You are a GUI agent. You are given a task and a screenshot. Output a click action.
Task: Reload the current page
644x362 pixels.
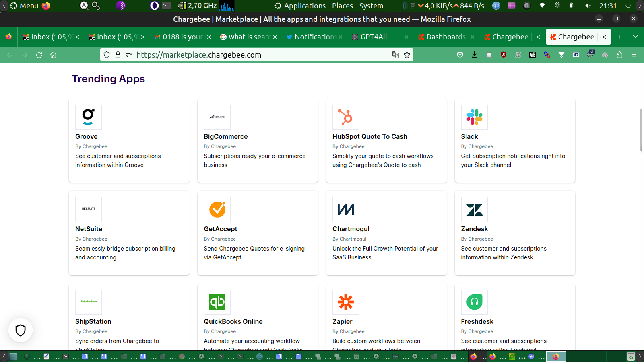coord(39,55)
